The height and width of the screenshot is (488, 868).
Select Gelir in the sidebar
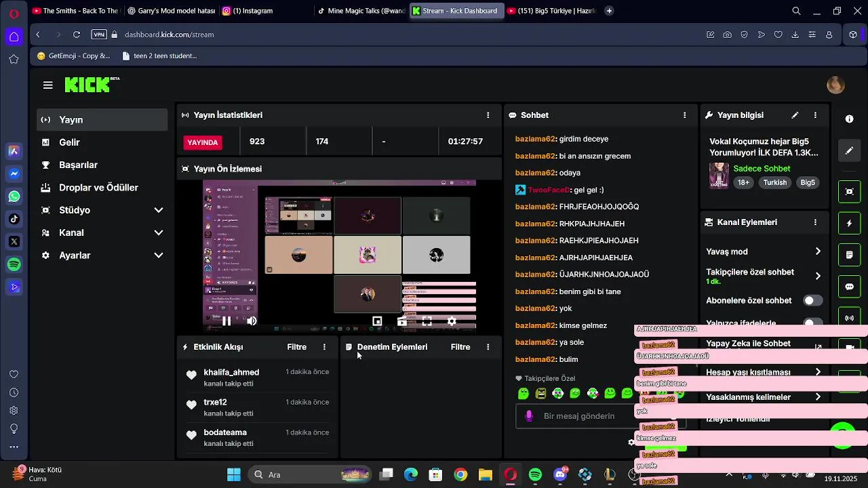click(102, 142)
